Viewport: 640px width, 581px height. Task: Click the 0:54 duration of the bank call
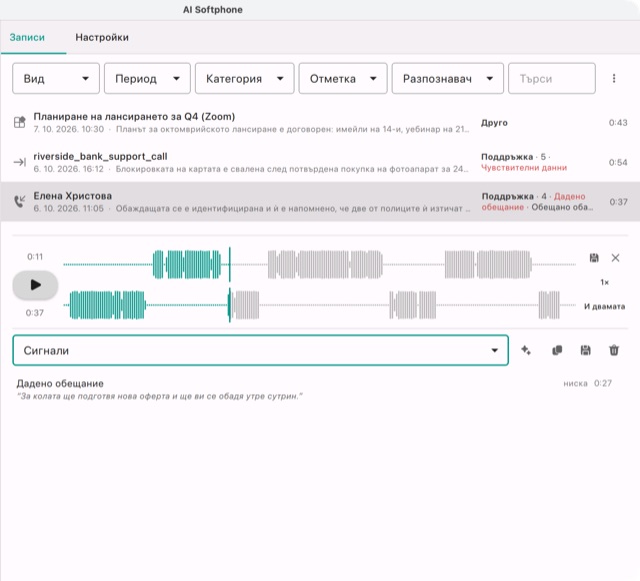pyautogui.click(x=618, y=162)
